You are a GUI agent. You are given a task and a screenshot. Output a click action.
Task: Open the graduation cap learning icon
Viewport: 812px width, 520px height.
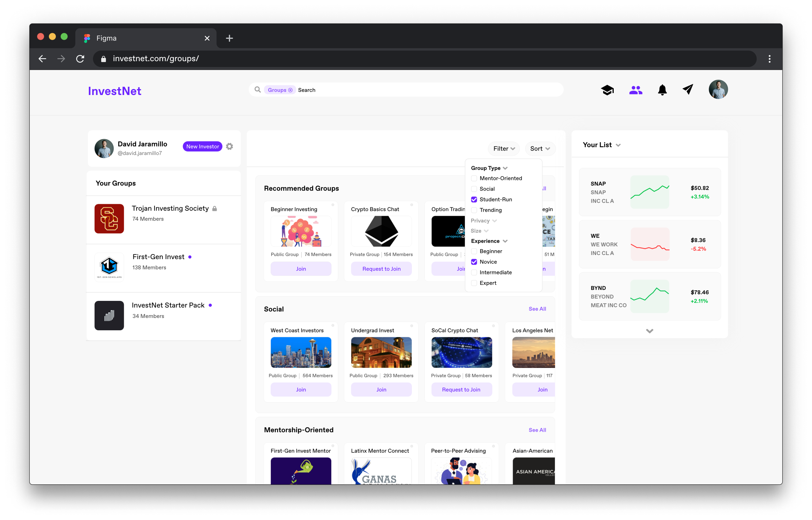tap(607, 90)
